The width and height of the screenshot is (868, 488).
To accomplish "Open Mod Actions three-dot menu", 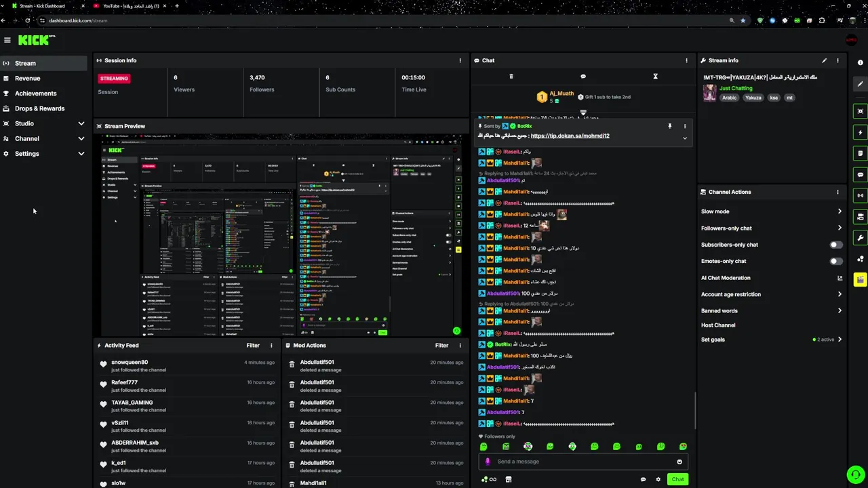I will click(460, 346).
